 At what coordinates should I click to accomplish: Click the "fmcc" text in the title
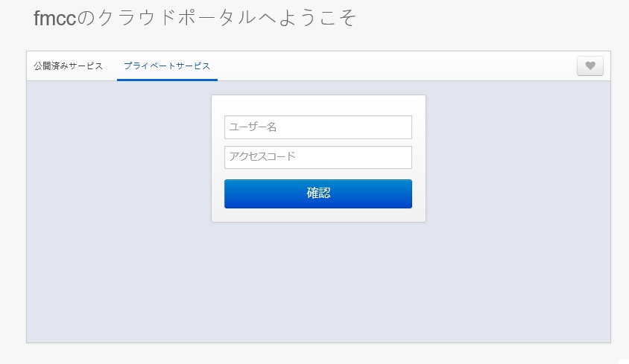[55, 19]
